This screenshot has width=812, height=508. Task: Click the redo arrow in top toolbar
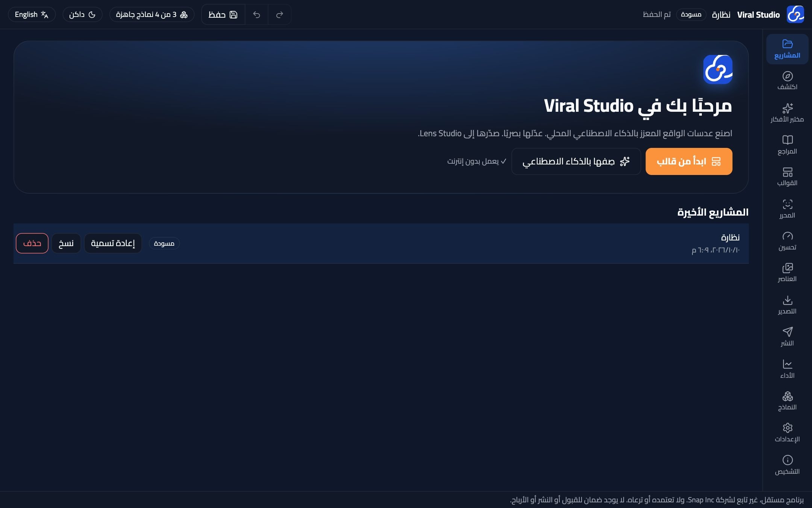pos(279,15)
